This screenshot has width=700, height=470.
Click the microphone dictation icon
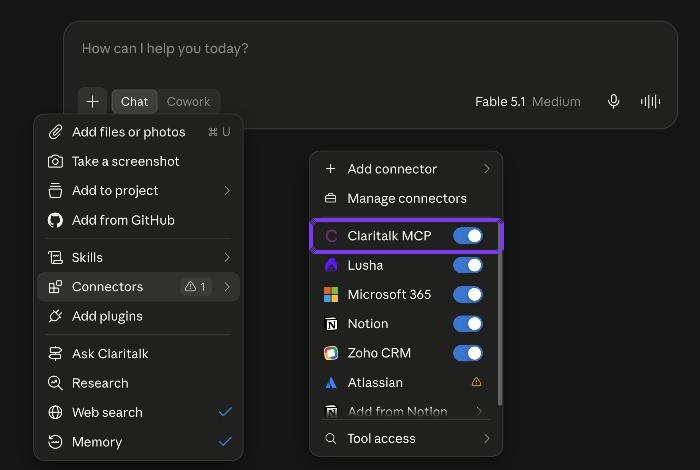click(x=613, y=101)
